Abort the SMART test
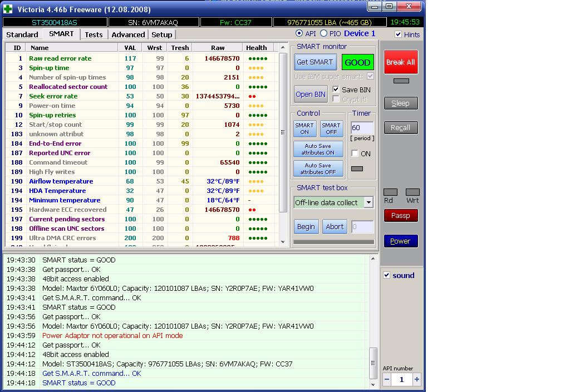Viewport: 570px width, 392px height. [x=335, y=226]
